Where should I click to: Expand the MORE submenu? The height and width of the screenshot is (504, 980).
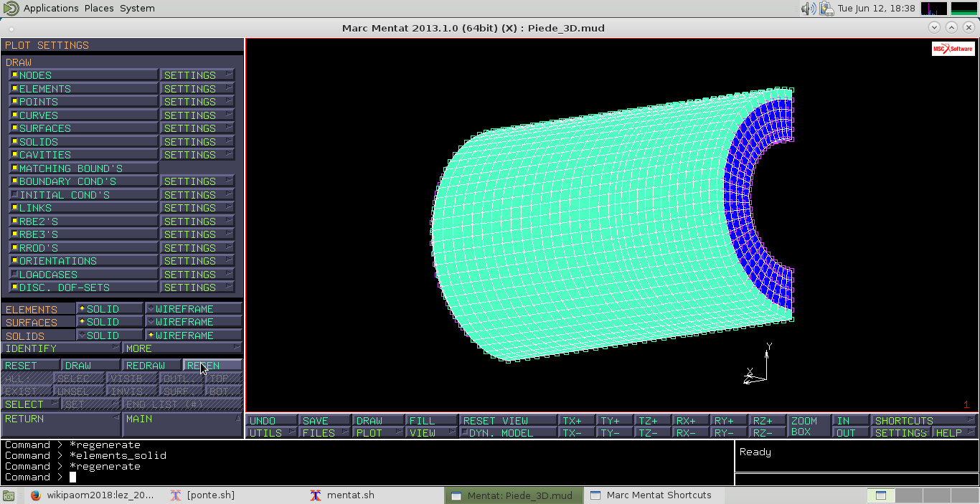[x=182, y=348]
